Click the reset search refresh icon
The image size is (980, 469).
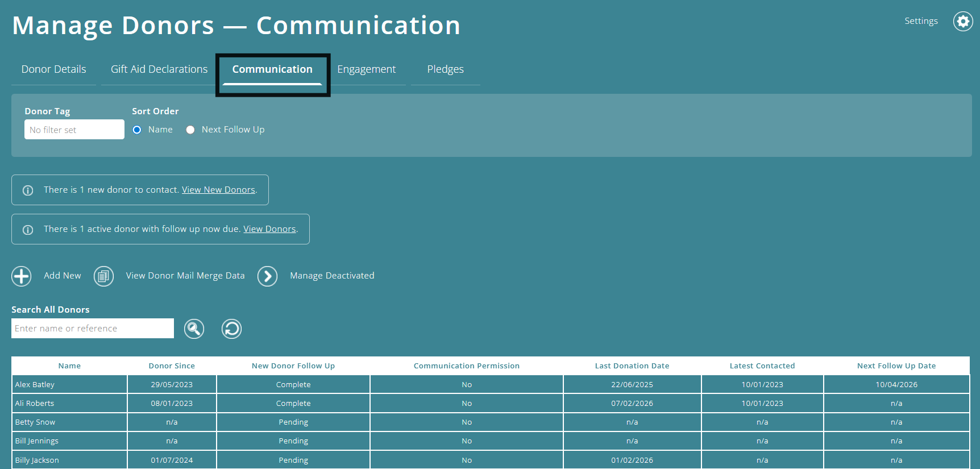point(231,329)
